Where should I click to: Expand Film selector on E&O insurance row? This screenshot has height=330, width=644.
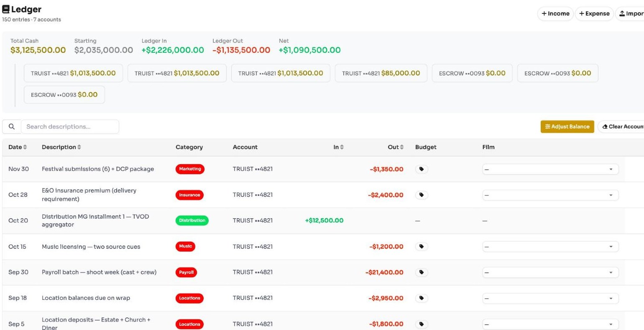pos(550,195)
